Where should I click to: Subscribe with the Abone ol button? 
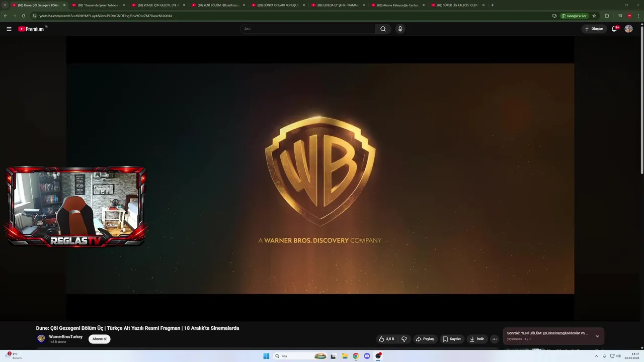(100, 339)
